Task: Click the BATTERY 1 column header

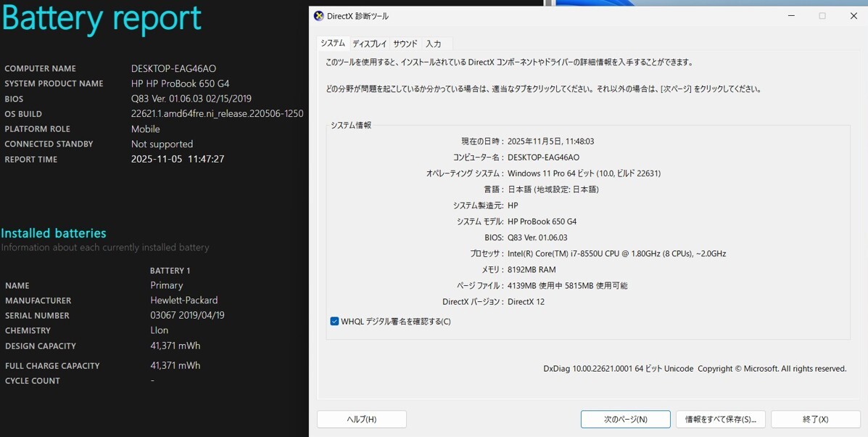Action: tap(170, 271)
